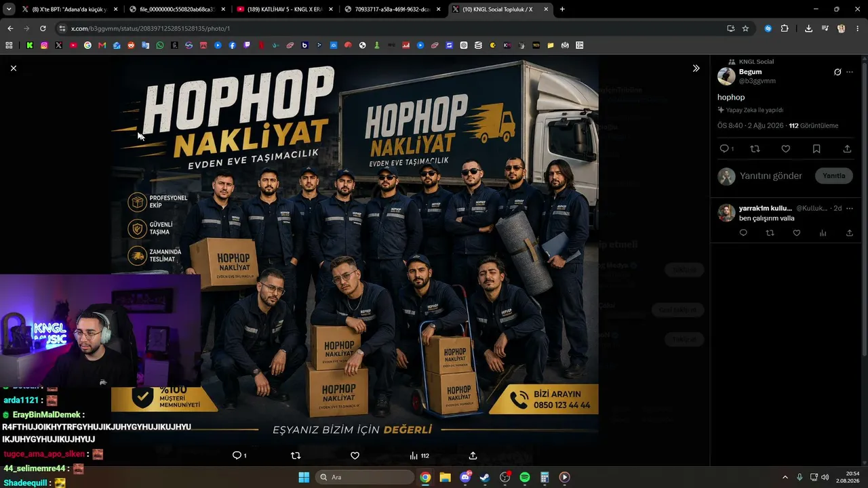Image resolution: width=868 pixels, height=488 pixels.
Task: Open the tab search dropdown in Chrome
Action: pos(9,9)
